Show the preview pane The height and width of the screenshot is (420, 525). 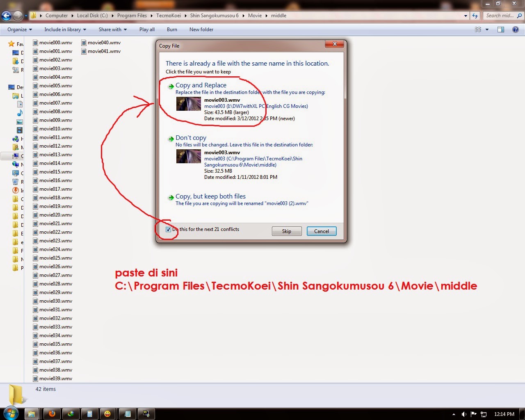coord(501,30)
